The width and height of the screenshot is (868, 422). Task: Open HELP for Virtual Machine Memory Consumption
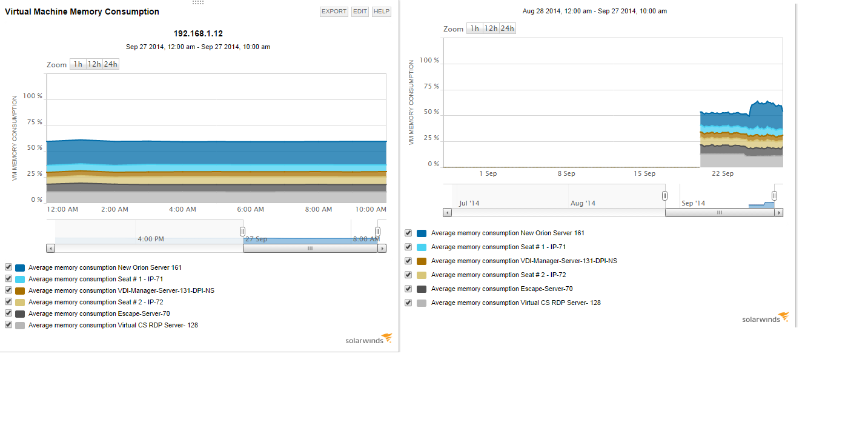coord(382,12)
